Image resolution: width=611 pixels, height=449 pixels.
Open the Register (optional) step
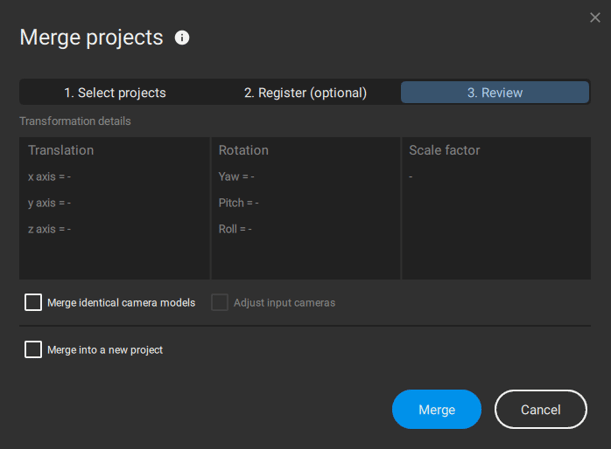tap(305, 93)
